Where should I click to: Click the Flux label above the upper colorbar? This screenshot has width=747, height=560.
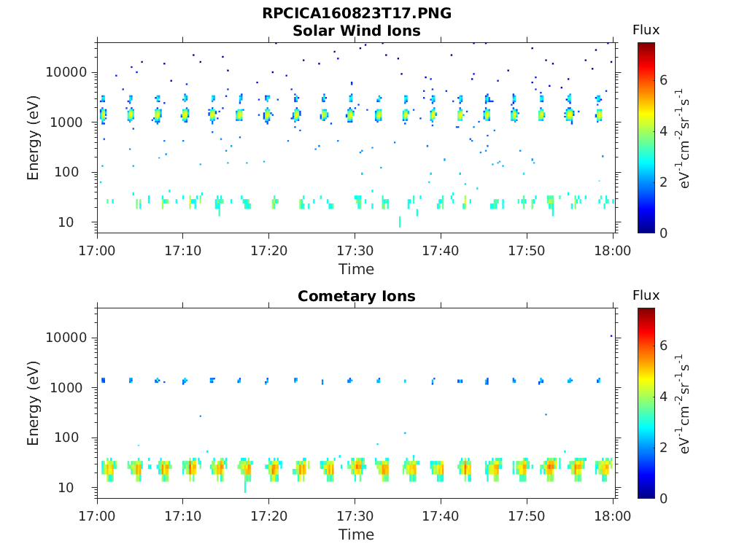(x=646, y=30)
